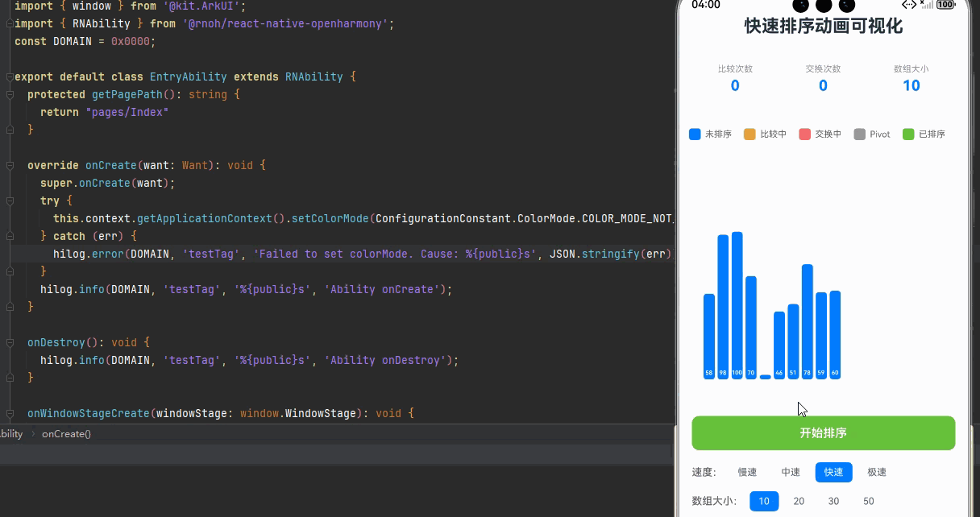The width and height of the screenshot is (980, 517).
Task: Select 慢速 speed option
Action: click(x=747, y=472)
